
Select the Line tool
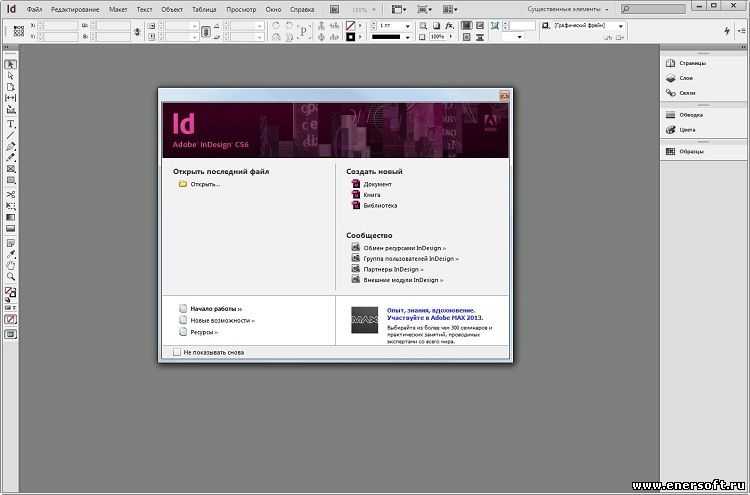coord(10,135)
